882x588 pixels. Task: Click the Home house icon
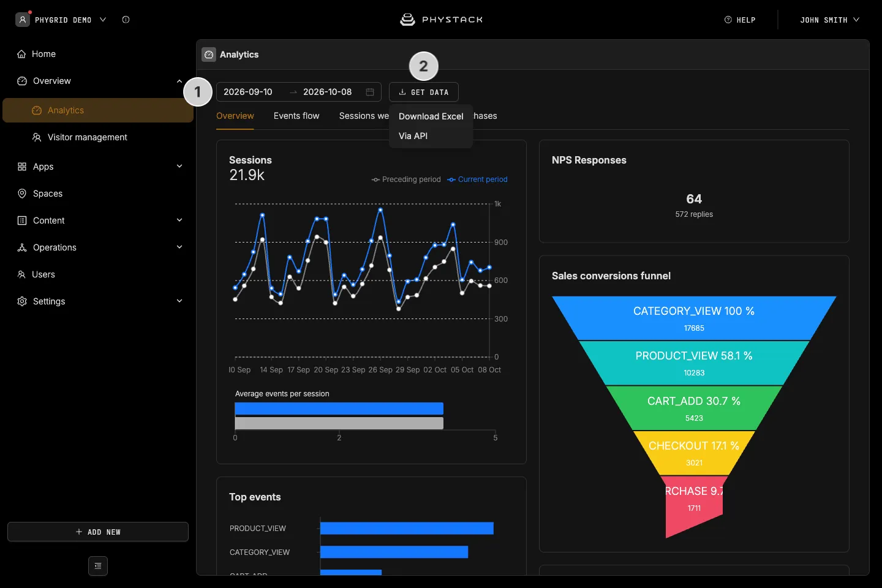pyautogui.click(x=21, y=54)
